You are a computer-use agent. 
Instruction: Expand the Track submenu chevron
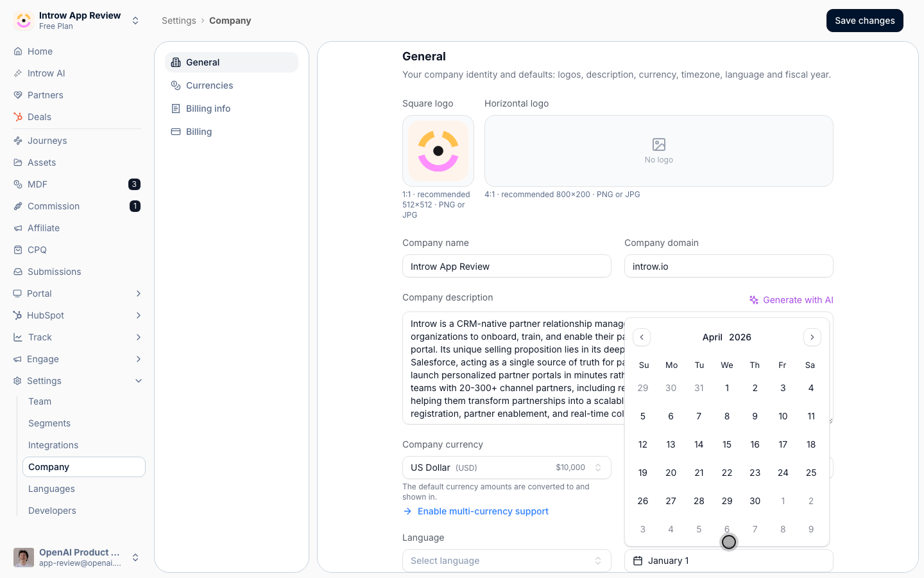139,337
